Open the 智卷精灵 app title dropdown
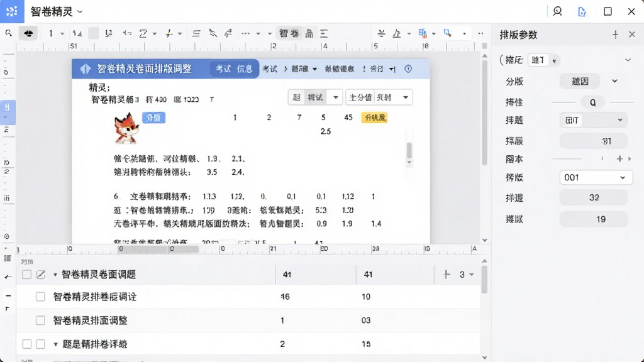The height and width of the screenshot is (362, 644). [80, 12]
